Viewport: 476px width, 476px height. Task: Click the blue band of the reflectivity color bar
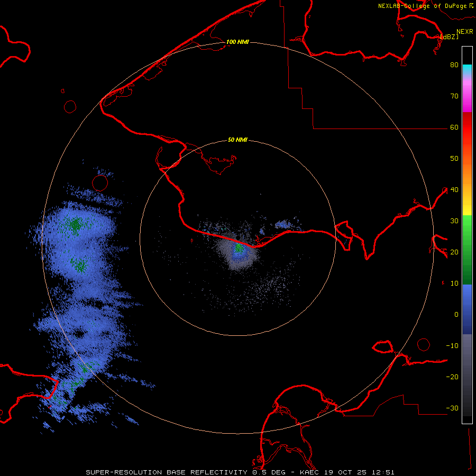click(467, 309)
